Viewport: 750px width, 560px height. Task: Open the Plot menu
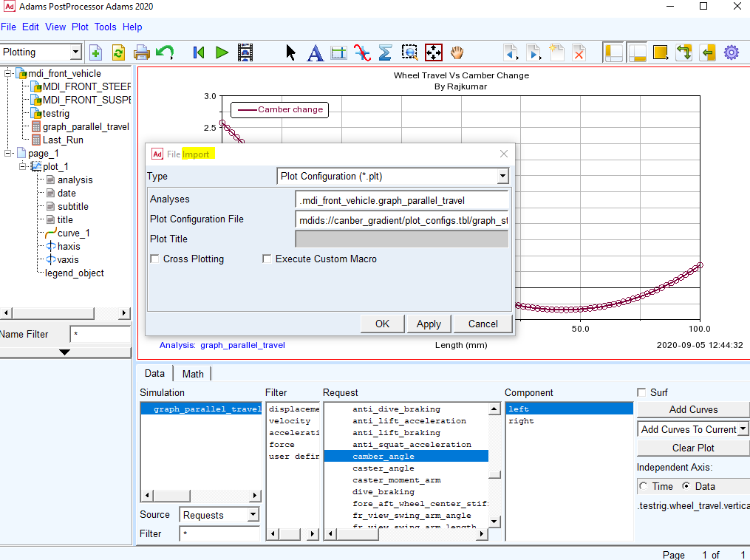(x=80, y=27)
